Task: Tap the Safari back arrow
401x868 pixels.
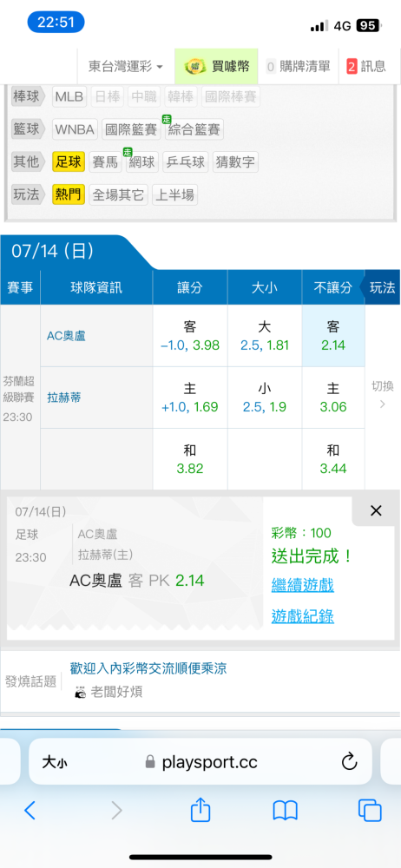Action: click(30, 811)
